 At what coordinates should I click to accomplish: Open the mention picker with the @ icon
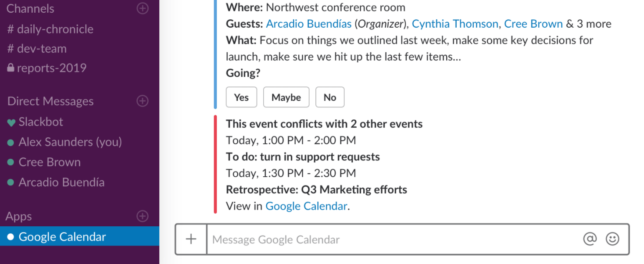click(x=590, y=239)
